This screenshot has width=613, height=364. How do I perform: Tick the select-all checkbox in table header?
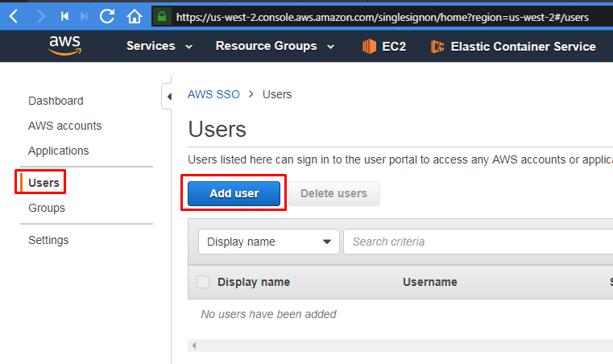coord(203,282)
